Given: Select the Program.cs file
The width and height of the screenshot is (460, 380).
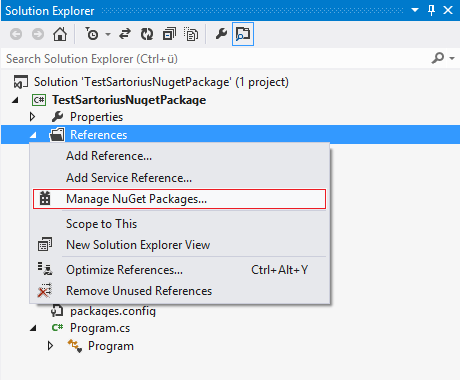Looking at the screenshot, I should point(100,328).
